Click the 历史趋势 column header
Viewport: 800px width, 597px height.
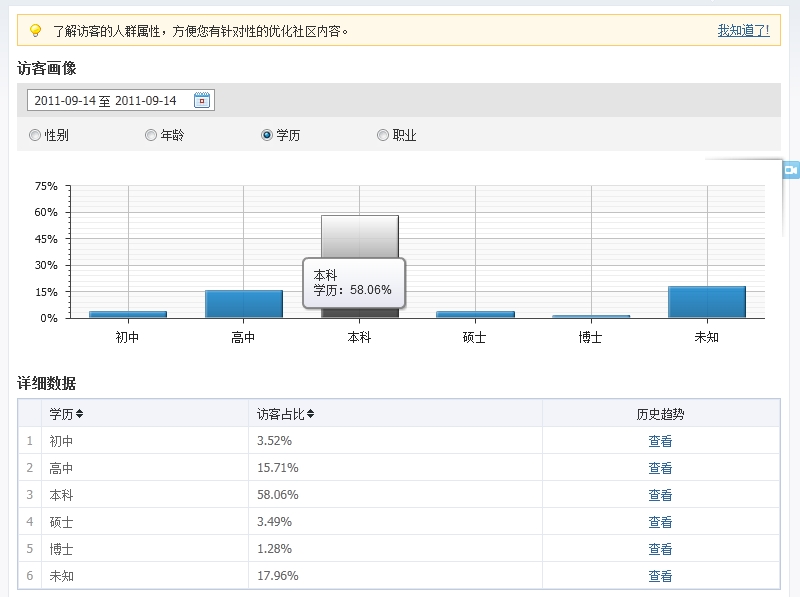[660, 414]
